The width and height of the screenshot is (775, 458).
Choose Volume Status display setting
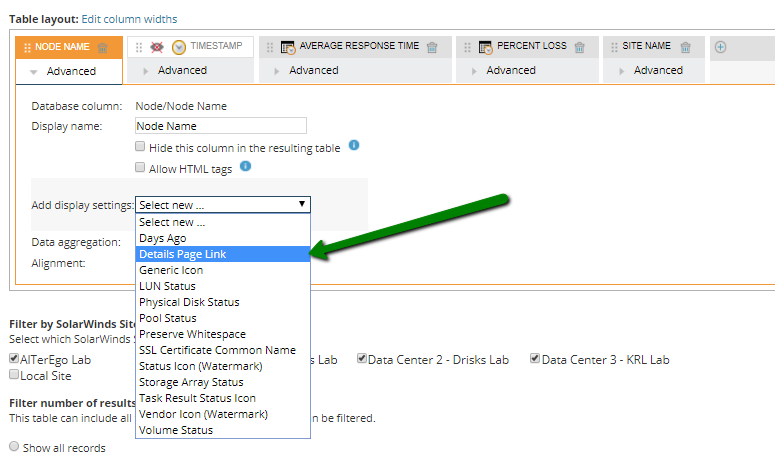[x=223, y=430]
